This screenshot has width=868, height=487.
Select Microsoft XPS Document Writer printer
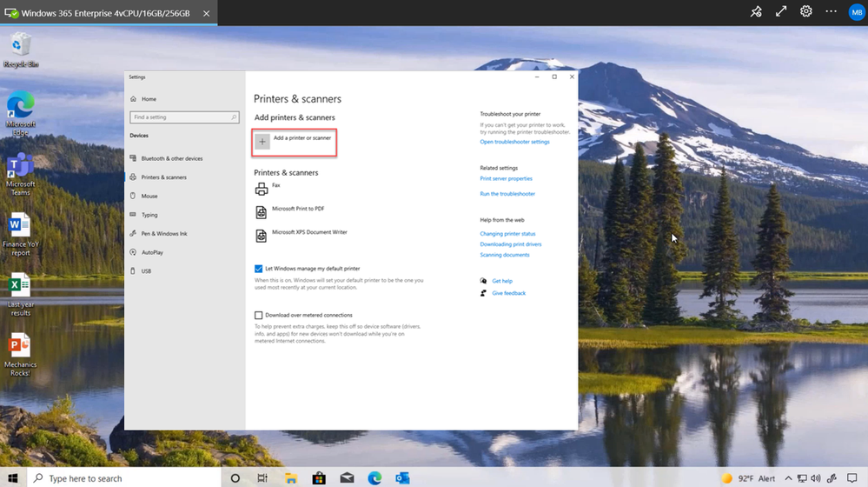pyautogui.click(x=301, y=236)
